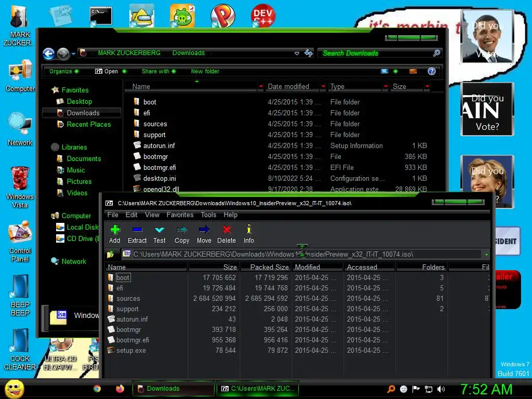Open the Size column filter dropdown

[427, 87]
